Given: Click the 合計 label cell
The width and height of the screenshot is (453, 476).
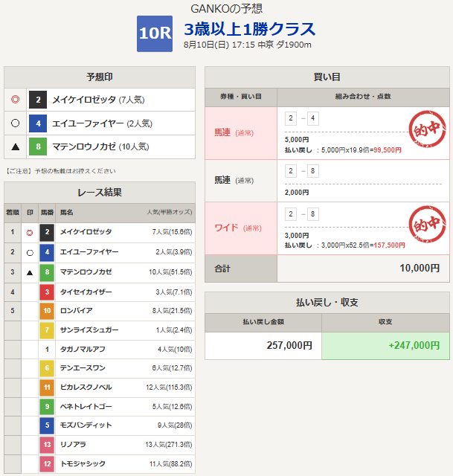Looking at the screenshot, I should click(x=241, y=268).
